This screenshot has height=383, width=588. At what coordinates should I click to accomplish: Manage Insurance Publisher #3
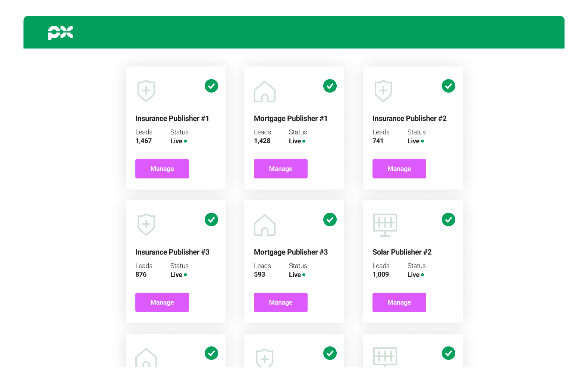tap(162, 302)
